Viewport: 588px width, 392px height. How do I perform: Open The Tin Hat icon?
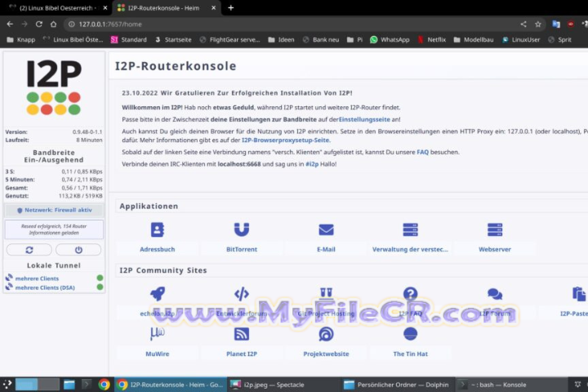(x=410, y=333)
